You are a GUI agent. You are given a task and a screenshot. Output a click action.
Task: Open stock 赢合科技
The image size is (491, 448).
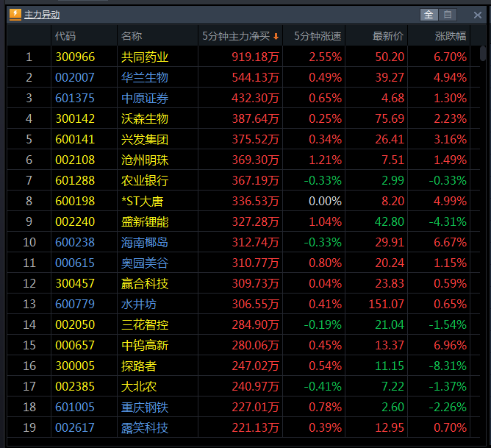point(145,283)
